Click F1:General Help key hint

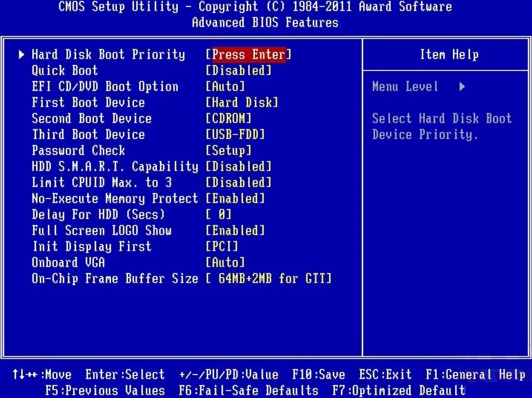coord(475,375)
